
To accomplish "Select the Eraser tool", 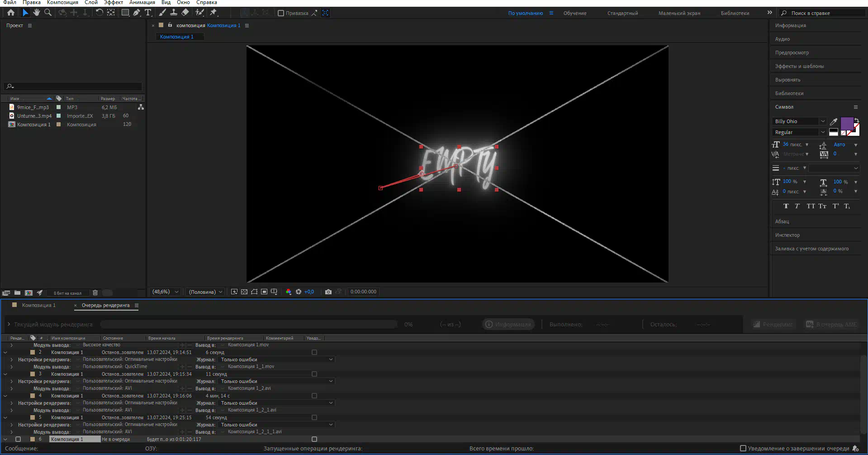I will point(185,13).
